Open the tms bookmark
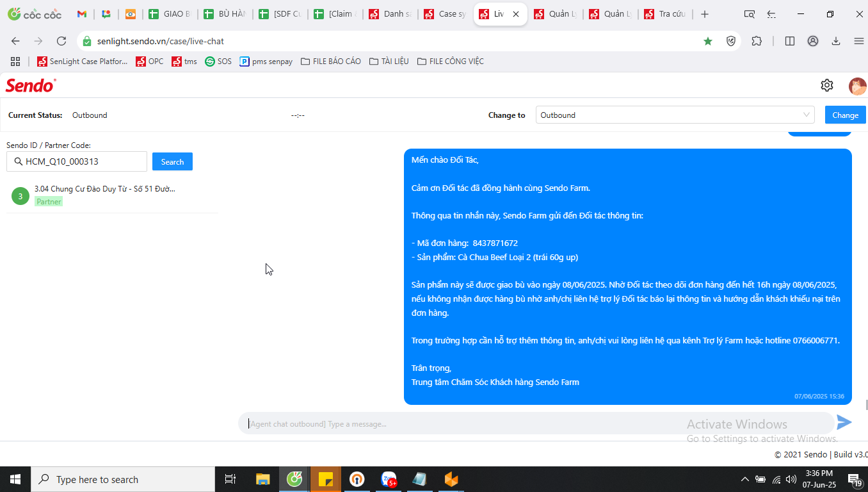The width and height of the screenshot is (868, 492). [184, 61]
